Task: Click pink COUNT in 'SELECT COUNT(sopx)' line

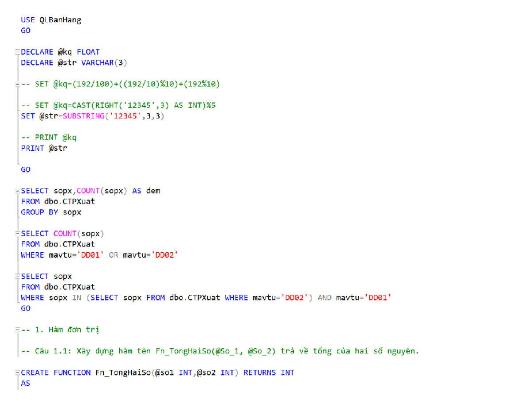Action: [x=65, y=233]
